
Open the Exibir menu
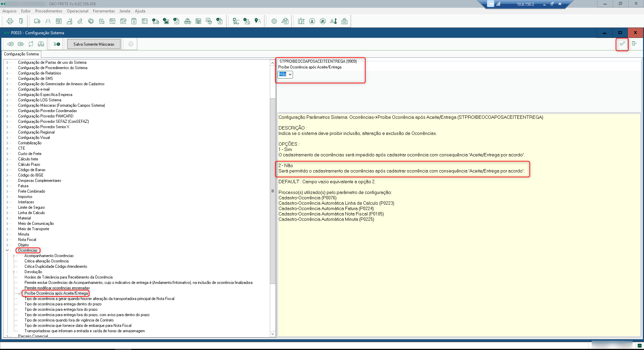click(x=26, y=11)
